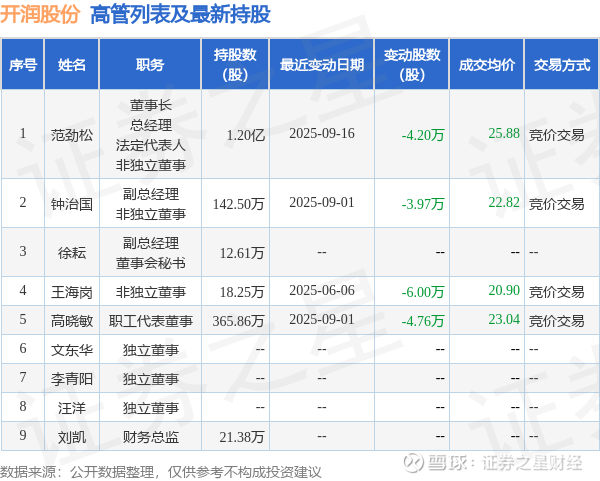Click the 序号 column header

[x=23, y=65]
